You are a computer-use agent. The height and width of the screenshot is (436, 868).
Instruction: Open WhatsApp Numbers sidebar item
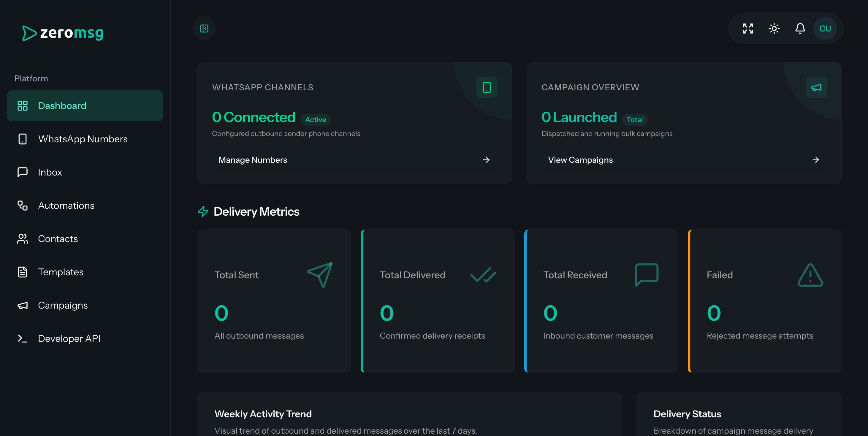click(x=85, y=139)
